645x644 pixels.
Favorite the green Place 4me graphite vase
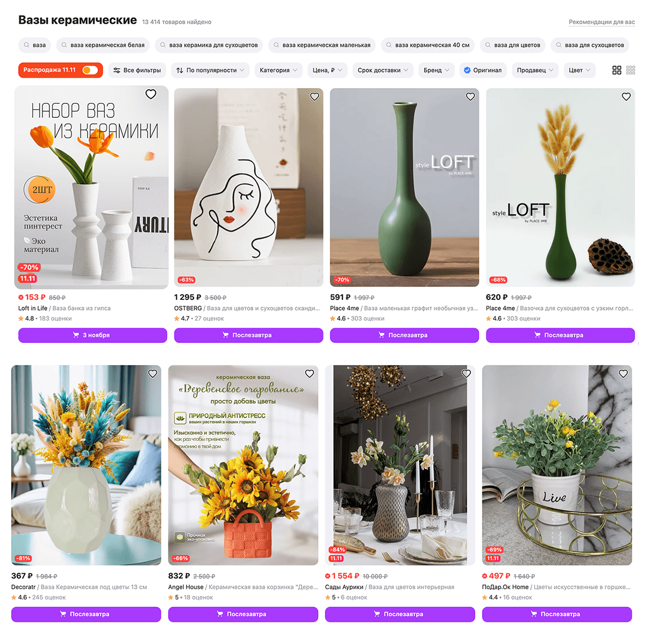tap(470, 97)
